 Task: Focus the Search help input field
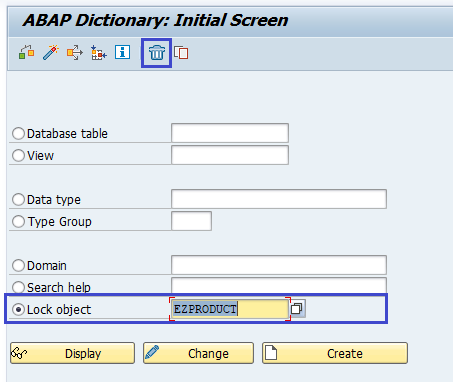[x=279, y=286]
